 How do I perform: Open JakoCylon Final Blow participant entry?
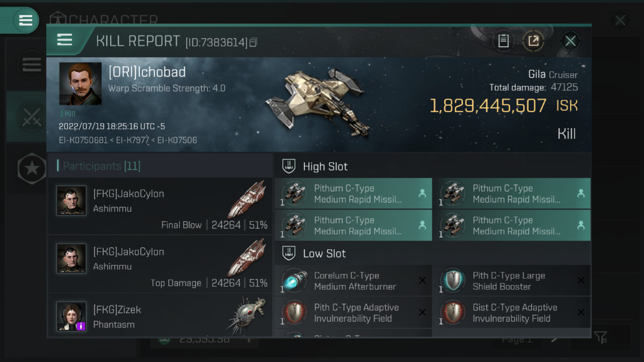pos(160,206)
